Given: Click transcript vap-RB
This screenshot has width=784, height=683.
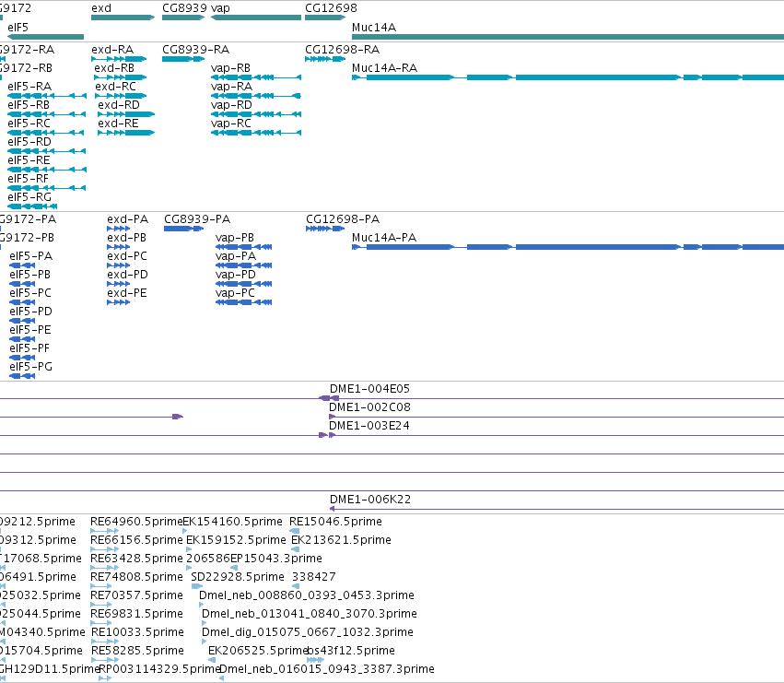Looking at the screenshot, I should point(256,77).
